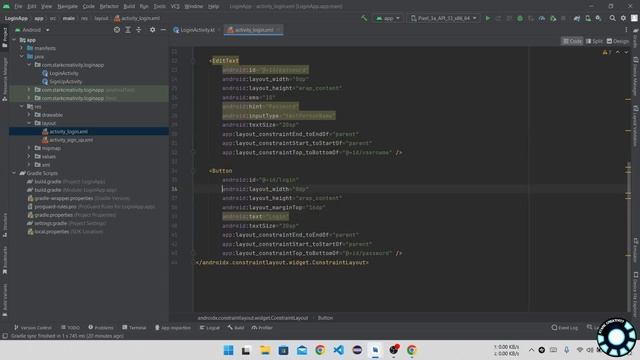Open the Refactor menu
Screen dimensions: 640x360
tap(109, 7)
